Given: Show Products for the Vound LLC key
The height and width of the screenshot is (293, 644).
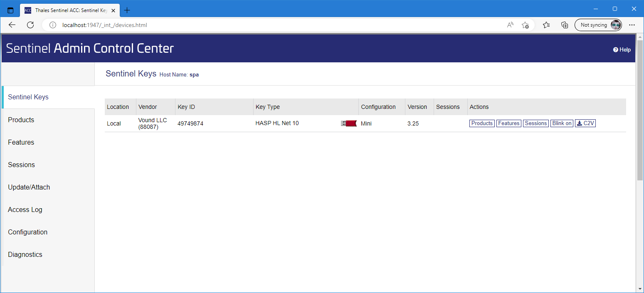Looking at the screenshot, I should [x=482, y=123].
